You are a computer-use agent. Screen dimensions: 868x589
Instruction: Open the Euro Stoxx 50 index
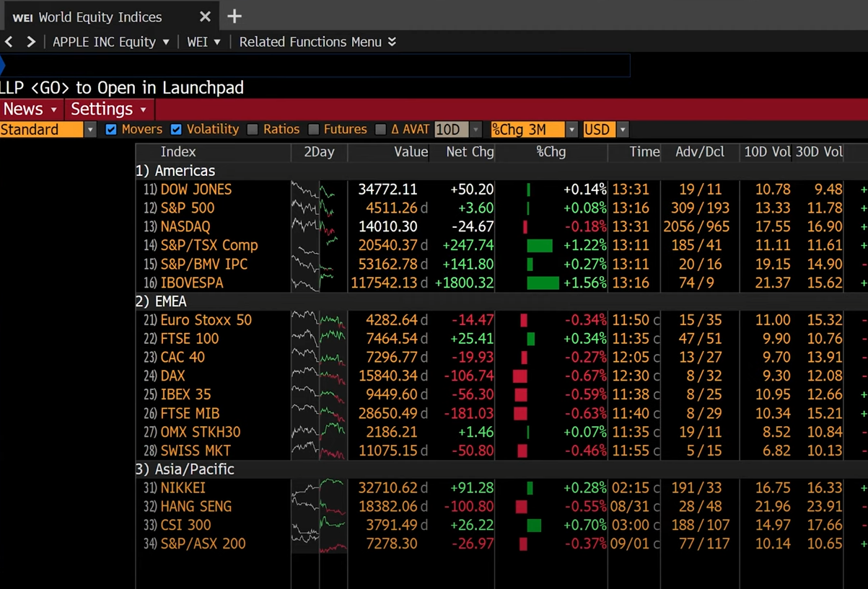pos(206,320)
